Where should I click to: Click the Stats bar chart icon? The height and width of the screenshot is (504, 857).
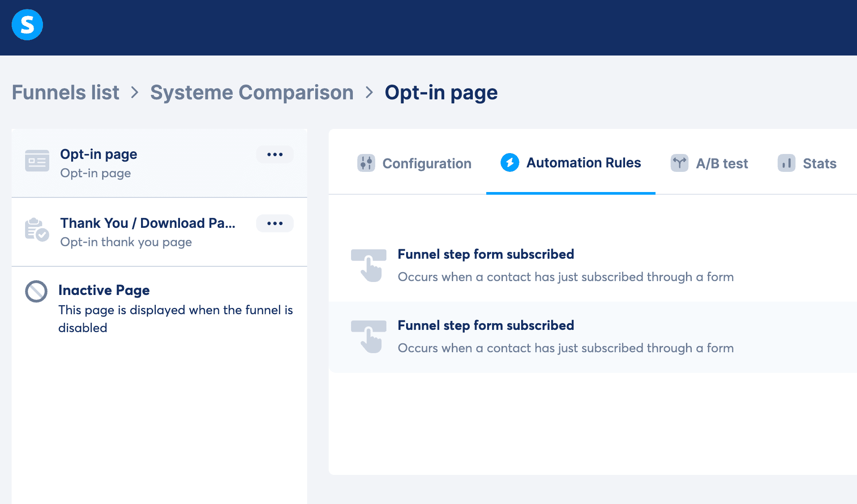click(786, 163)
